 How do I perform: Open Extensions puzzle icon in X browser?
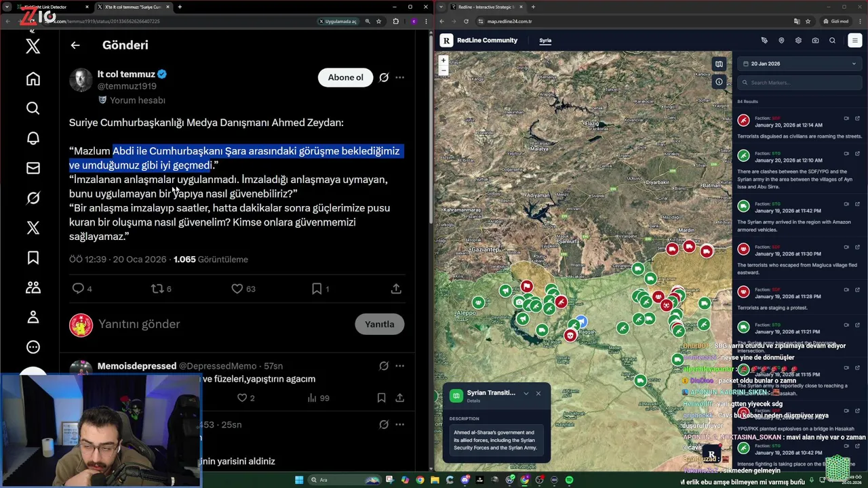point(396,21)
